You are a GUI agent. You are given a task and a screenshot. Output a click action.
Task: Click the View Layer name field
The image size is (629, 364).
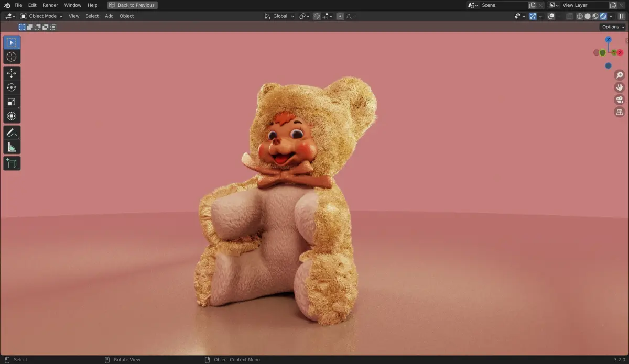584,5
